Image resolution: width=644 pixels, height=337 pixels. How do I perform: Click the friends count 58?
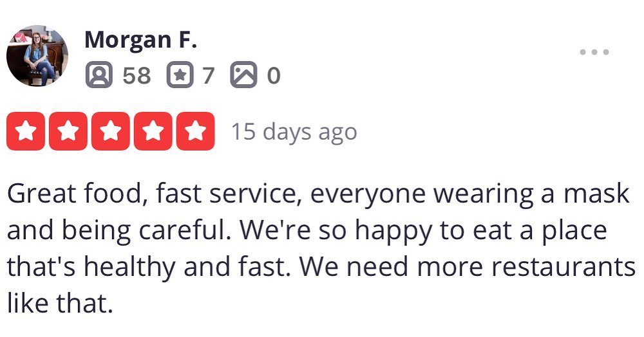[137, 76]
